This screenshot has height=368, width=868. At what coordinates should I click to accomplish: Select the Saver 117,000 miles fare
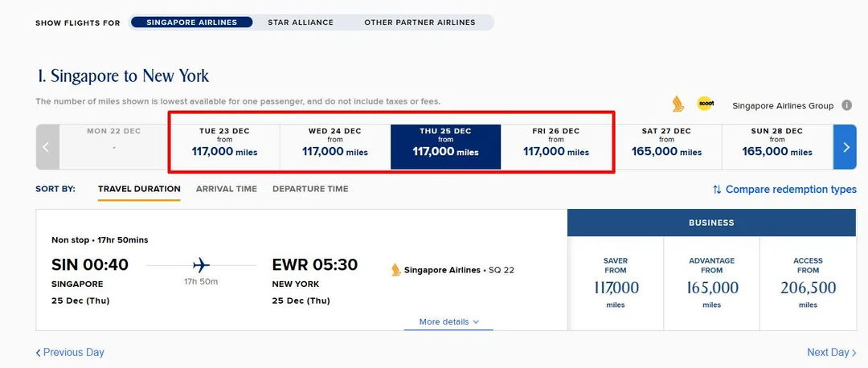pyautogui.click(x=616, y=283)
